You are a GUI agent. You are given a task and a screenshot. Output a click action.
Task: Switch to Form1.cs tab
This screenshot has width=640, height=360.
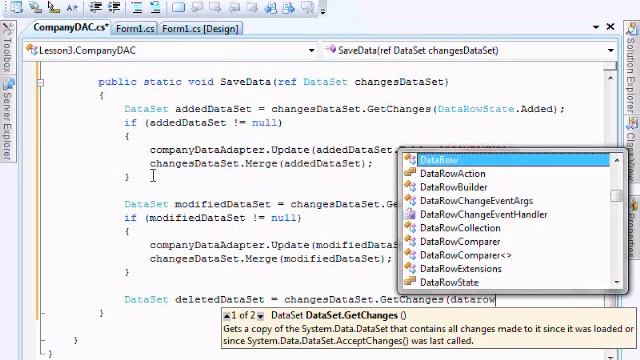(135, 29)
